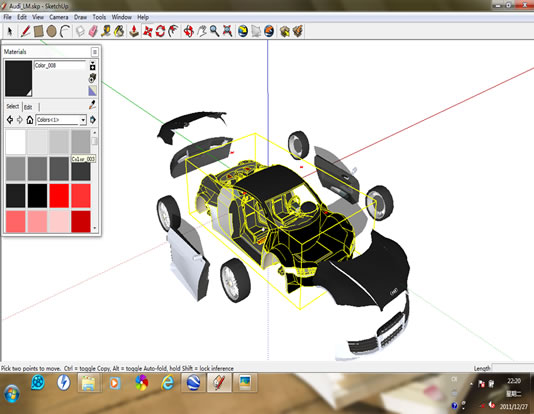Open the View menu
Screen dimensions: 534x414
pyautogui.click(x=38, y=17)
